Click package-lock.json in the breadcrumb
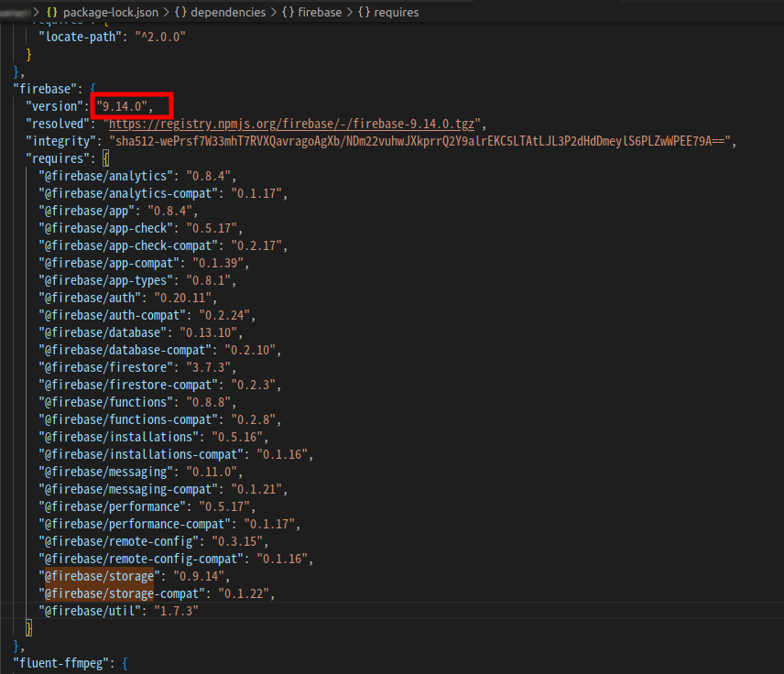Screen dimensions: 784x674 pos(111,12)
